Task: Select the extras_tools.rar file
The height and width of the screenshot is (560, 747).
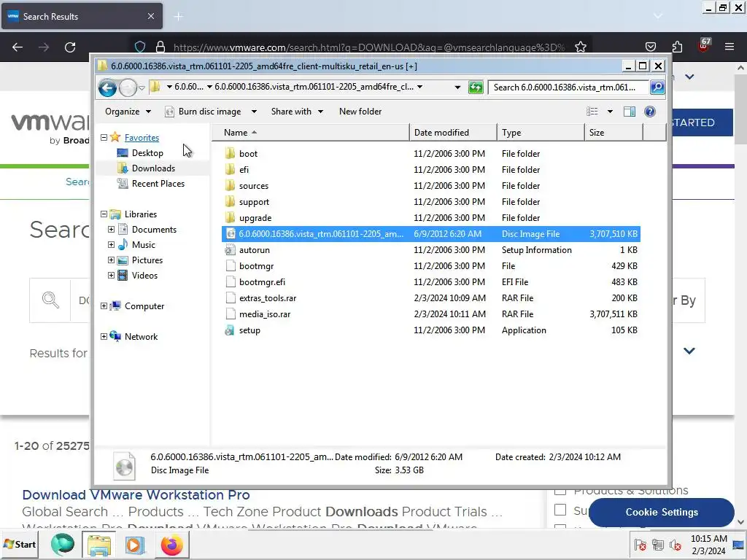Action: [431, 298]
